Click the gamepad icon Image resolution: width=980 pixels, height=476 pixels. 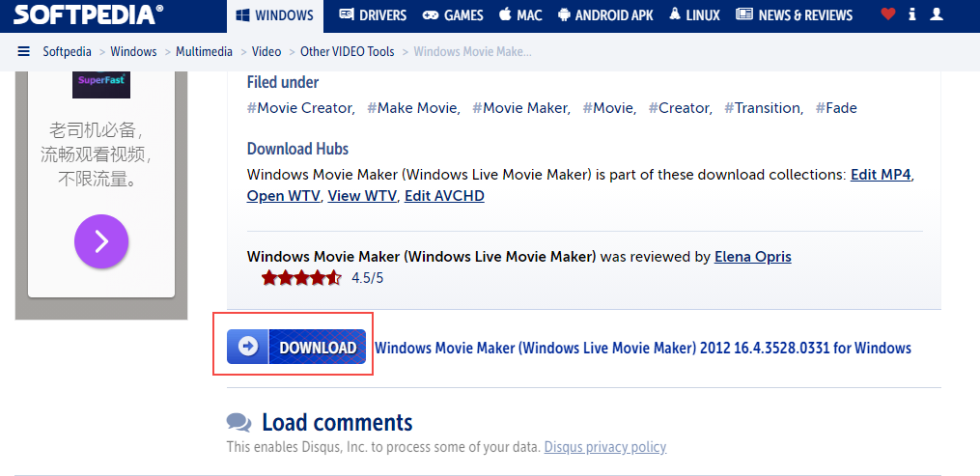coord(431,15)
